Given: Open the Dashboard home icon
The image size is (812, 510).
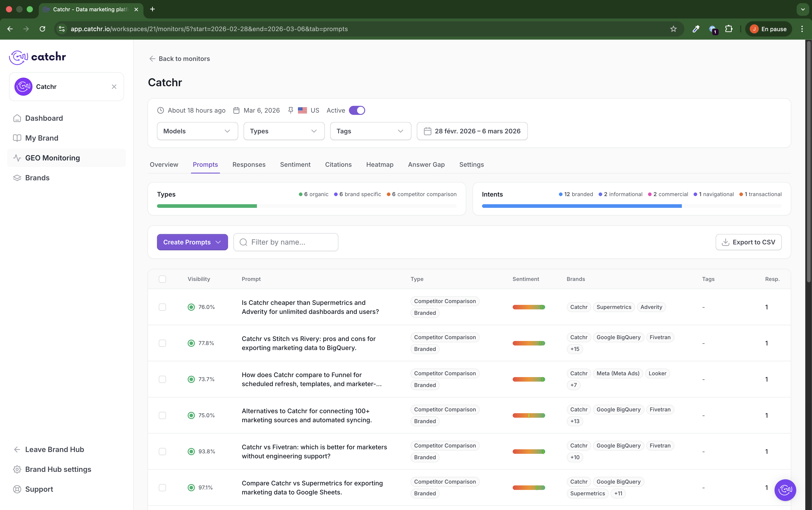Looking at the screenshot, I should [x=17, y=118].
